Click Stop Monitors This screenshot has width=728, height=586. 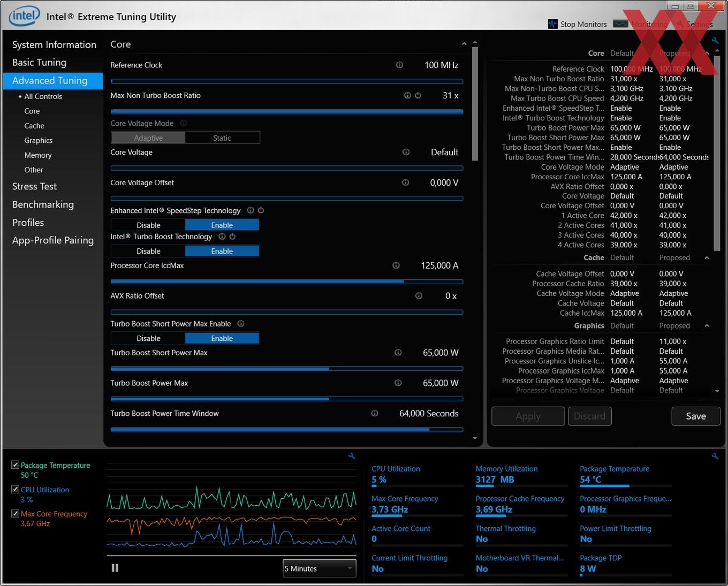coord(578,24)
